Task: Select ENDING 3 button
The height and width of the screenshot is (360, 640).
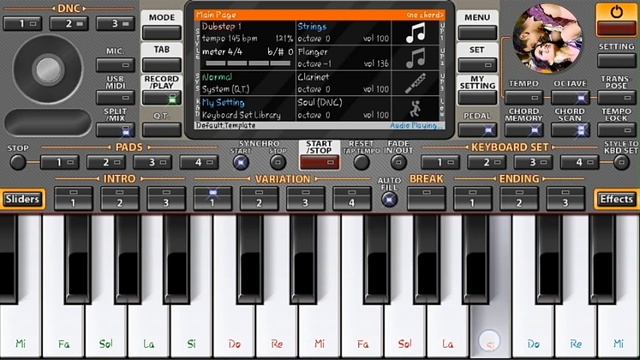Action: pyautogui.click(x=565, y=198)
